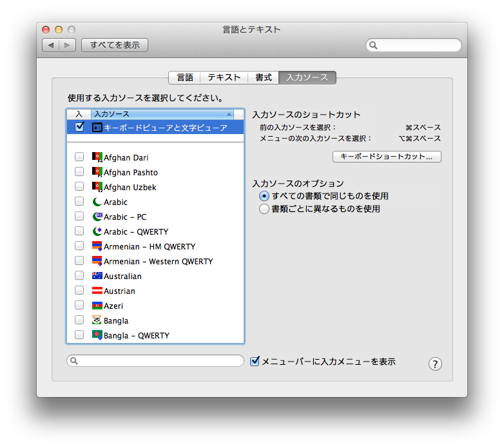Enable the Armenian - Western QWERTY checkbox
This screenshot has height=448, width=504.
79,260
